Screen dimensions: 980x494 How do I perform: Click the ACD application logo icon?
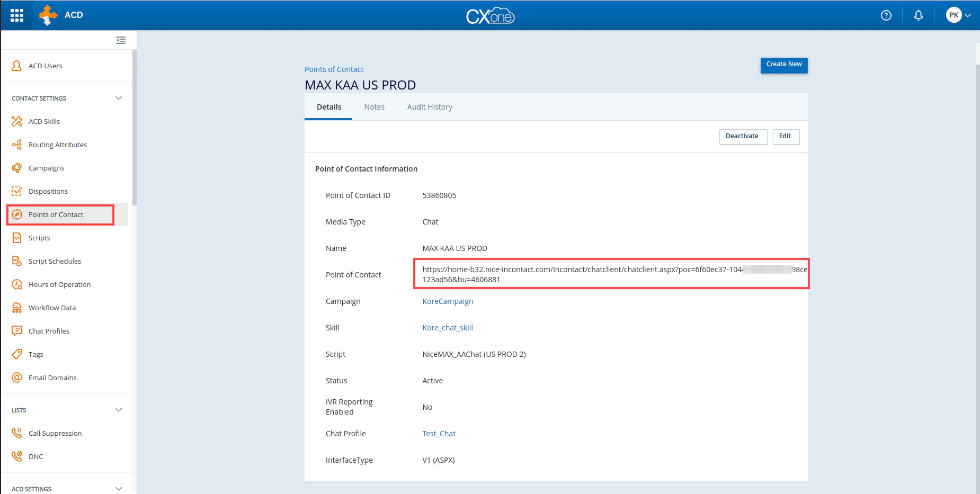coord(48,15)
